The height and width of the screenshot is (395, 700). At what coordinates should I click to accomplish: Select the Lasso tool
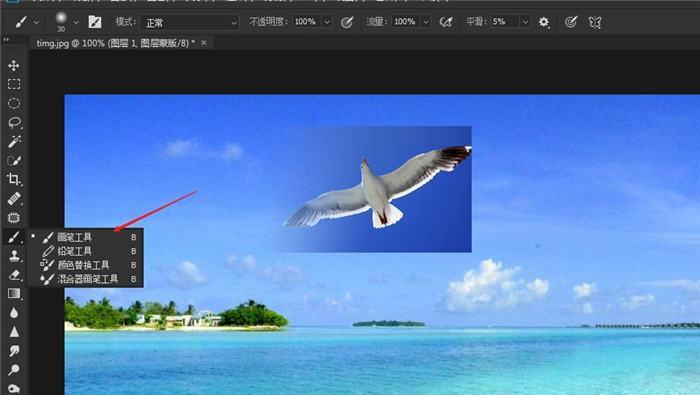click(14, 122)
